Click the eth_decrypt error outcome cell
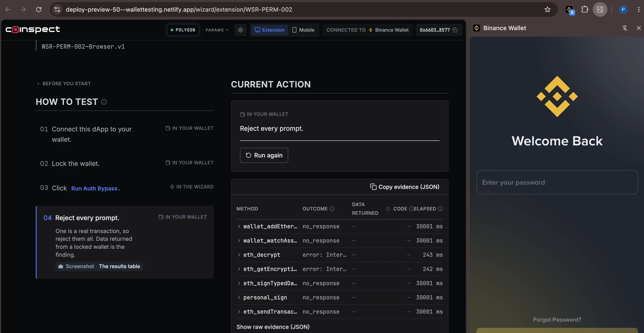The width and height of the screenshot is (644, 333). point(325,255)
